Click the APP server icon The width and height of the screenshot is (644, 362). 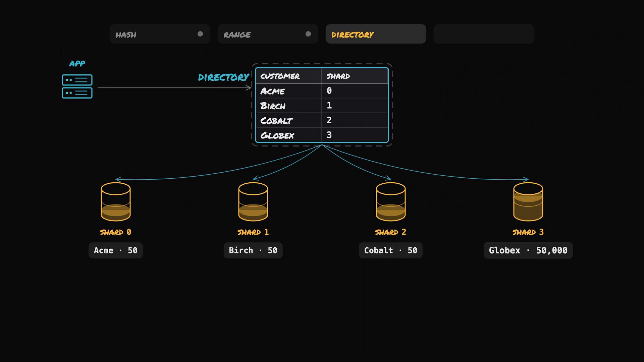click(77, 86)
